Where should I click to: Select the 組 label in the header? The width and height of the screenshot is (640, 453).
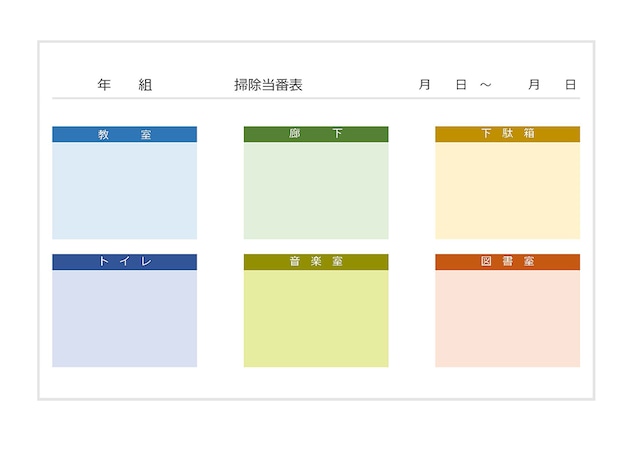145,85
